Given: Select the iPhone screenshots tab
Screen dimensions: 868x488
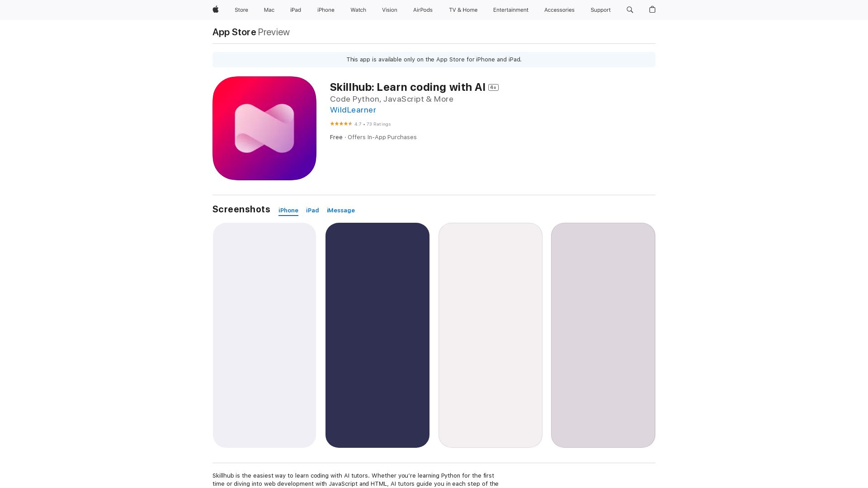Looking at the screenshot, I should tap(288, 211).
